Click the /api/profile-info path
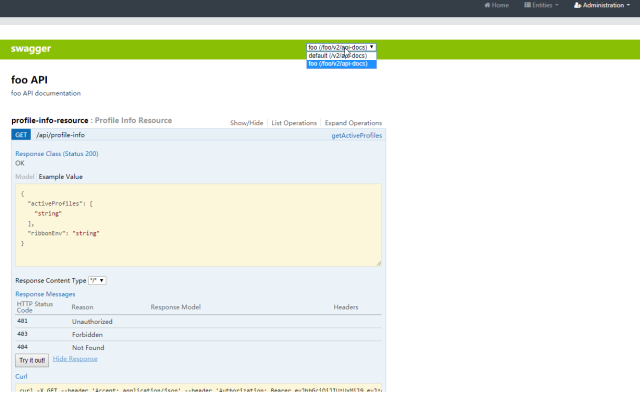This screenshot has width=640, height=398. [60, 135]
